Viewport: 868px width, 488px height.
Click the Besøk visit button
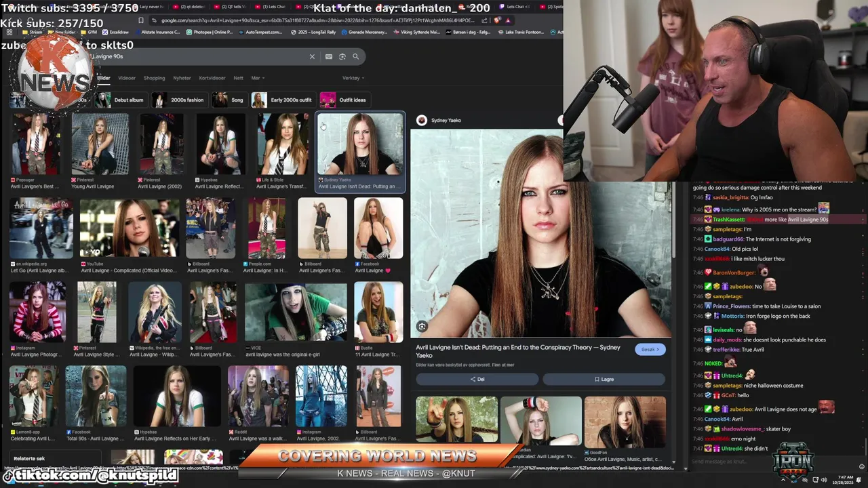pos(650,350)
